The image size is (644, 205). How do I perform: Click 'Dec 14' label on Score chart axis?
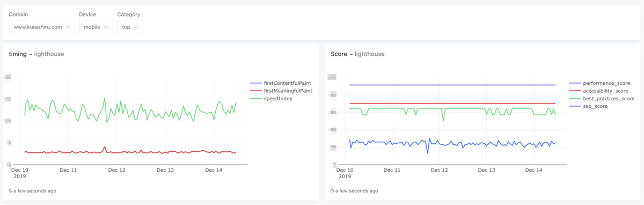(533, 170)
